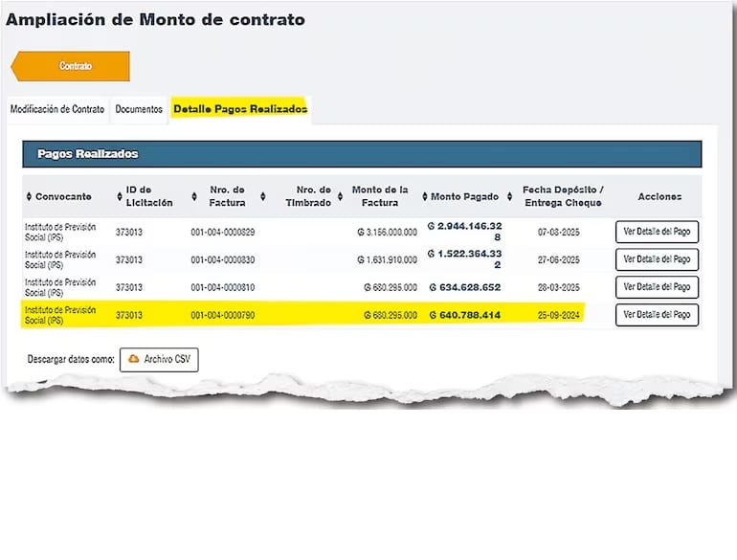
Task: Switch to the Documentos tab
Action: (139, 109)
